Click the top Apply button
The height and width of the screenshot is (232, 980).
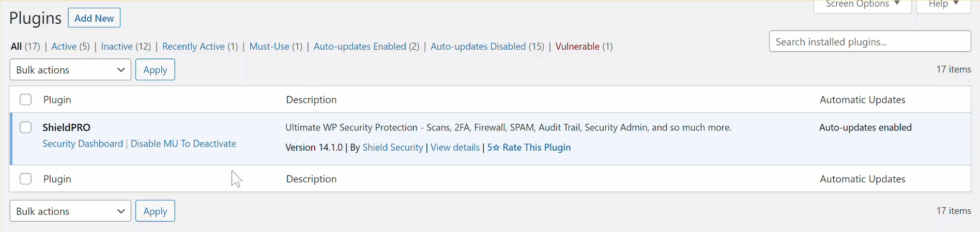click(x=155, y=70)
